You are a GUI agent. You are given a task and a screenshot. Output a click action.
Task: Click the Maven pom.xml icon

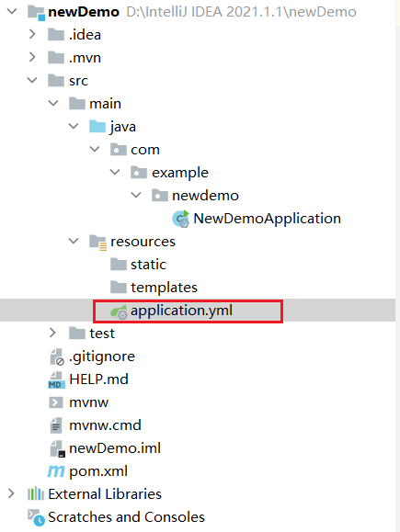(56, 471)
